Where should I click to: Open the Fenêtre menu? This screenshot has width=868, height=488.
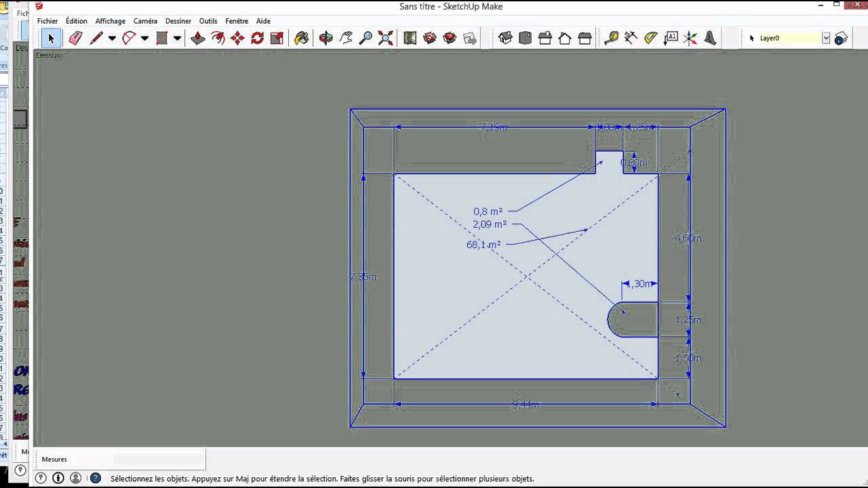(x=237, y=21)
